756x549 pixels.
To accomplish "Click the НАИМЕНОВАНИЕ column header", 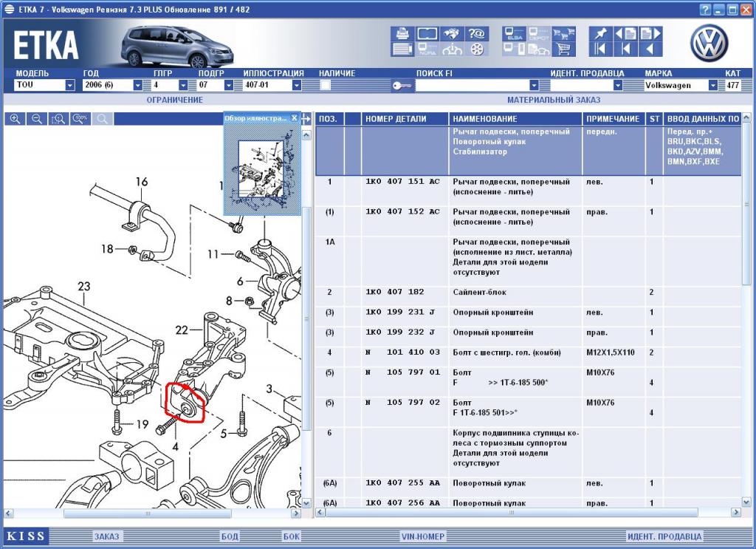I will pyautogui.click(x=515, y=119).
